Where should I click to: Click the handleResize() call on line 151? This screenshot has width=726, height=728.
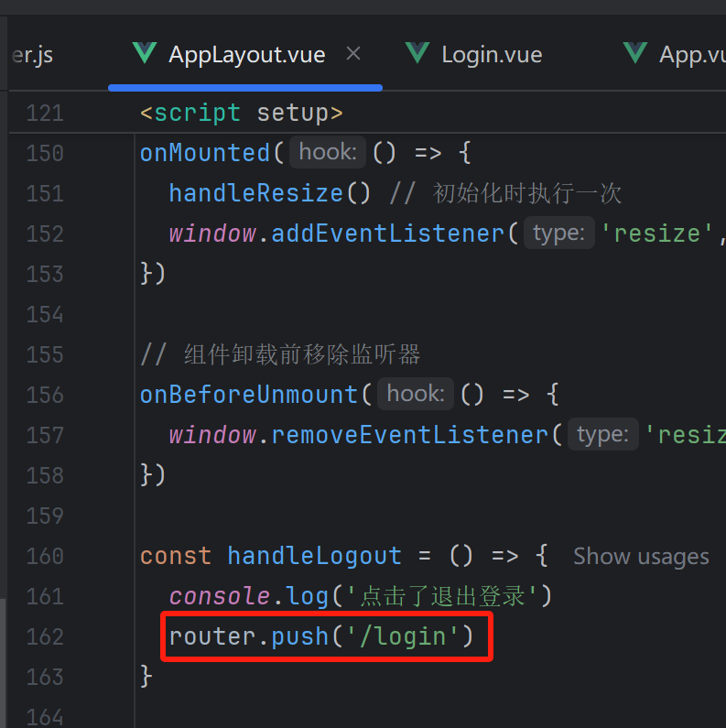pos(270,193)
